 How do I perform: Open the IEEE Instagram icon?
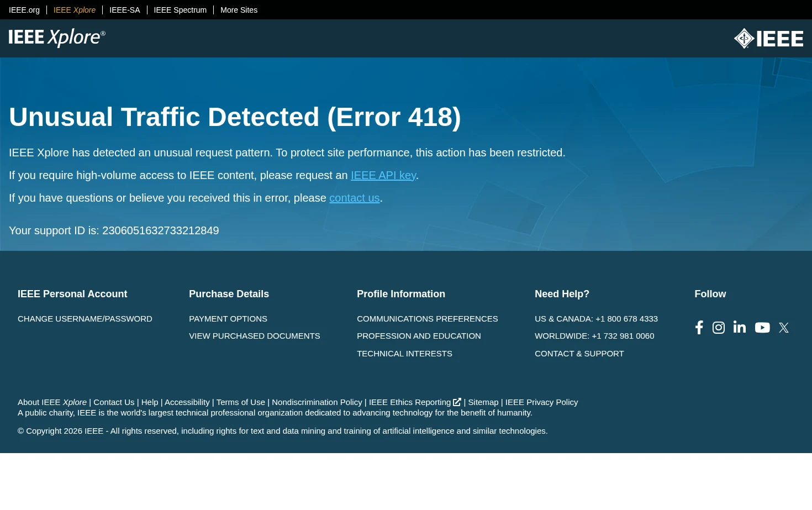719,328
